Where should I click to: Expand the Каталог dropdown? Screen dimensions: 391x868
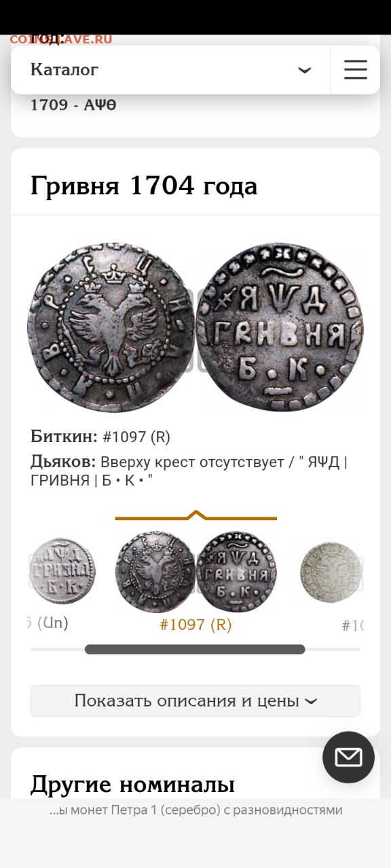click(x=170, y=70)
